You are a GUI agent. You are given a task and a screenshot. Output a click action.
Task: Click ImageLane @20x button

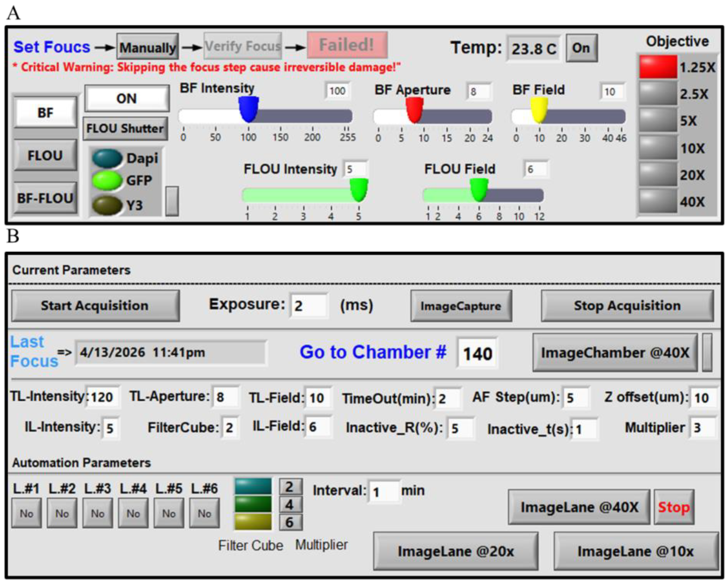click(456, 551)
